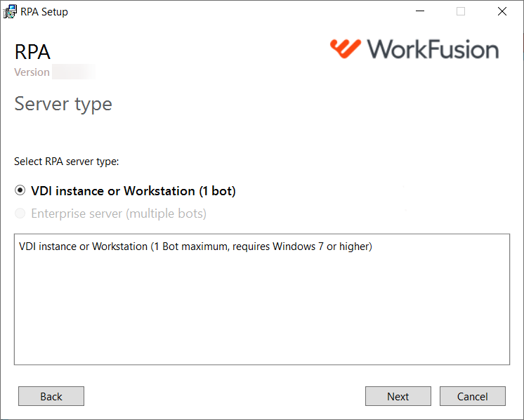Click the RPA Setup installer icon in title bar
The height and width of the screenshot is (420, 524).
[x=10, y=12]
